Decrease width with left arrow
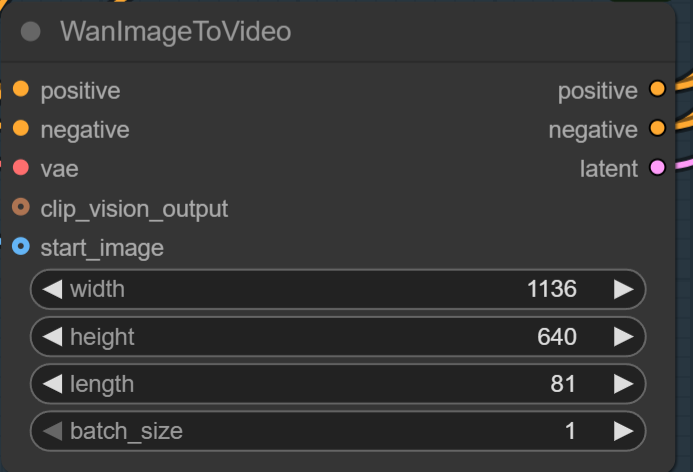Screen dimensions: 693x472 pyautogui.click(x=53, y=290)
